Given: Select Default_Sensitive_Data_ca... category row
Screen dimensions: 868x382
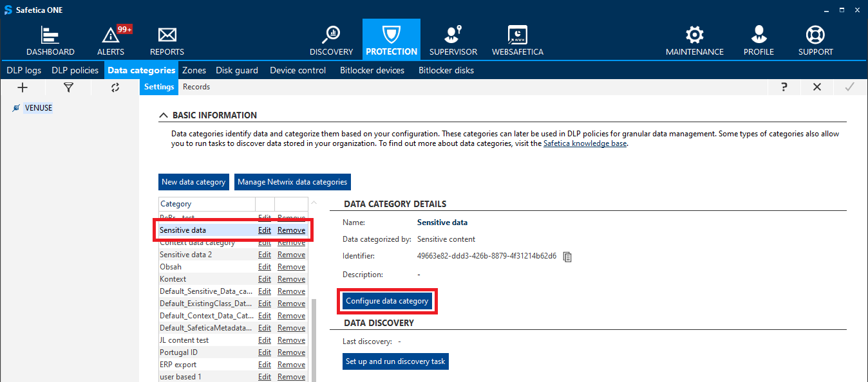Looking at the screenshot, I should click(x=233, y=291).
